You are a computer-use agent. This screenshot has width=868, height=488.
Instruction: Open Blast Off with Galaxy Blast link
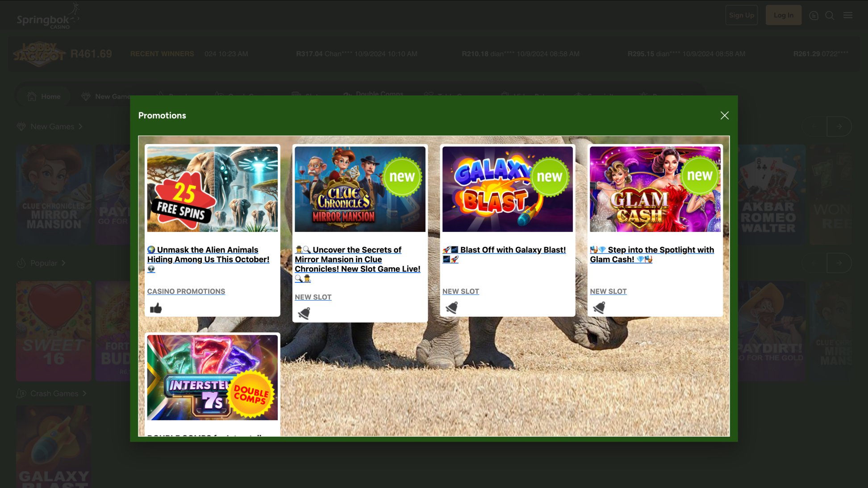click(513, 250)
